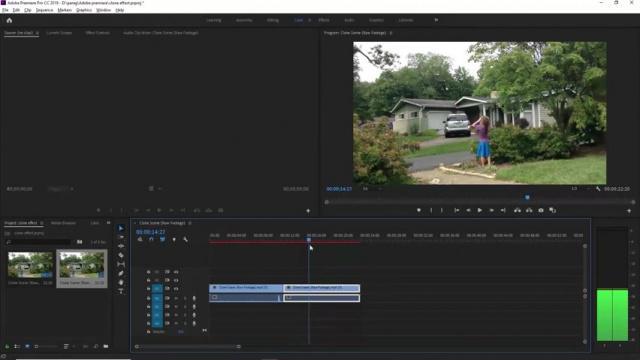Open Project panel tab menu
This screenshot has width=640, height=360.
click(x=42, y=223)
